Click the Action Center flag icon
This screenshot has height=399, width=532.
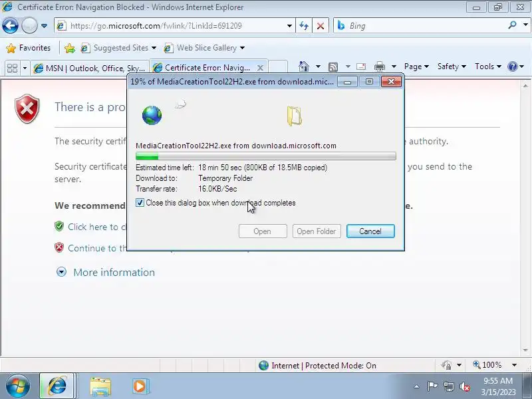click(432, 386)
